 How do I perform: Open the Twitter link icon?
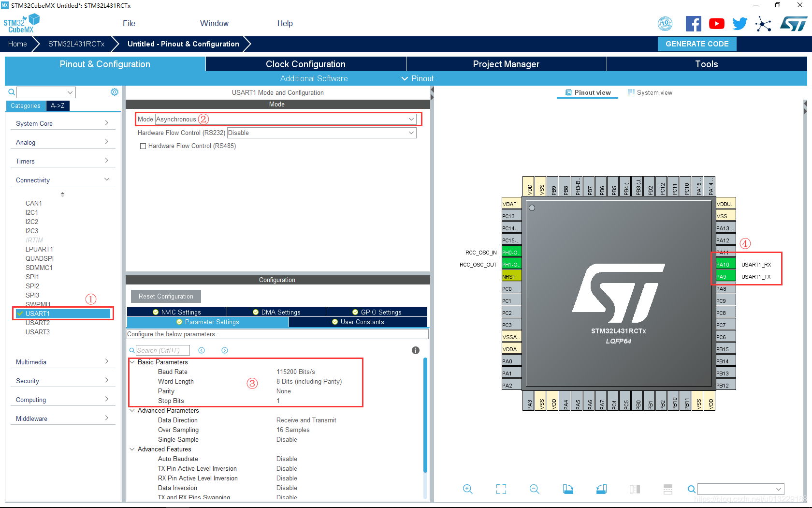click(x=739, y=24)
